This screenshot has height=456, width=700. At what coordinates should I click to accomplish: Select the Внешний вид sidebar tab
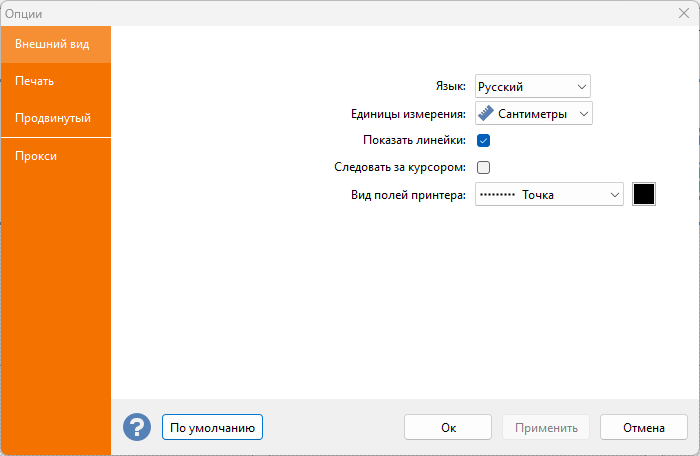tap(55, 44)
